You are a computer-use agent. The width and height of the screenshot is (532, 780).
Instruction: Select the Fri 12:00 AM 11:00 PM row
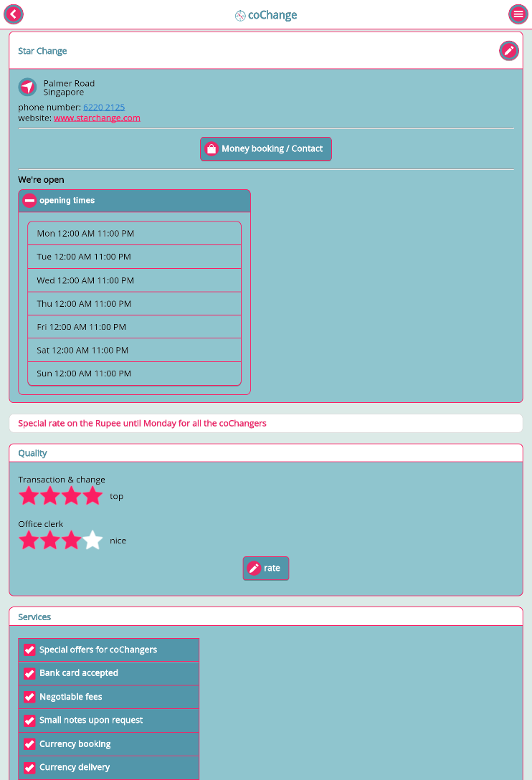pos(134,327)
